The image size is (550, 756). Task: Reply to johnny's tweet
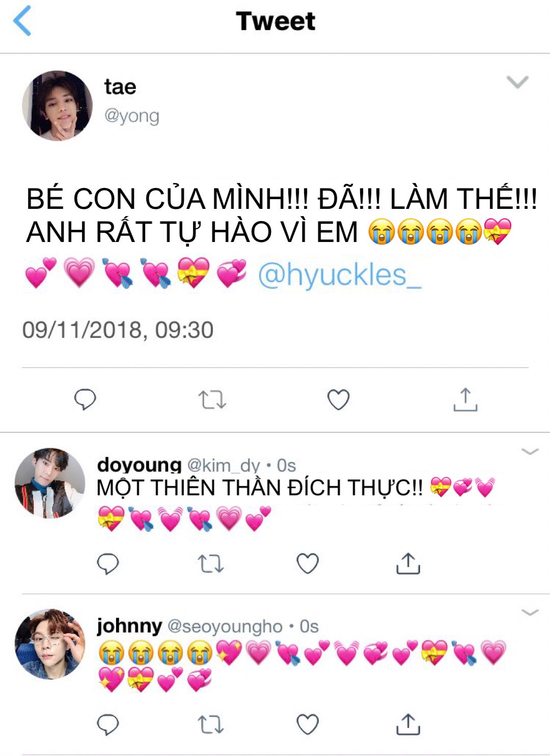click(x=107, y=725)
